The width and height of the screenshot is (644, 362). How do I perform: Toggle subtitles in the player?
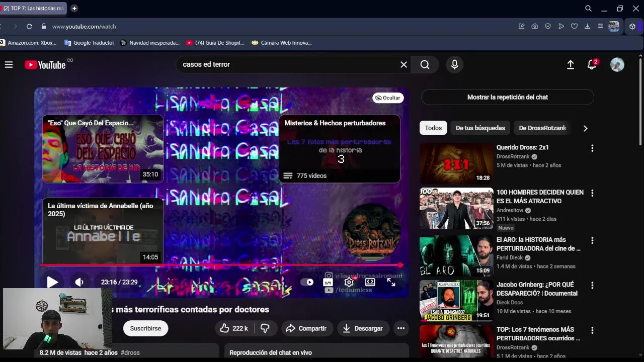click(328, 282)
